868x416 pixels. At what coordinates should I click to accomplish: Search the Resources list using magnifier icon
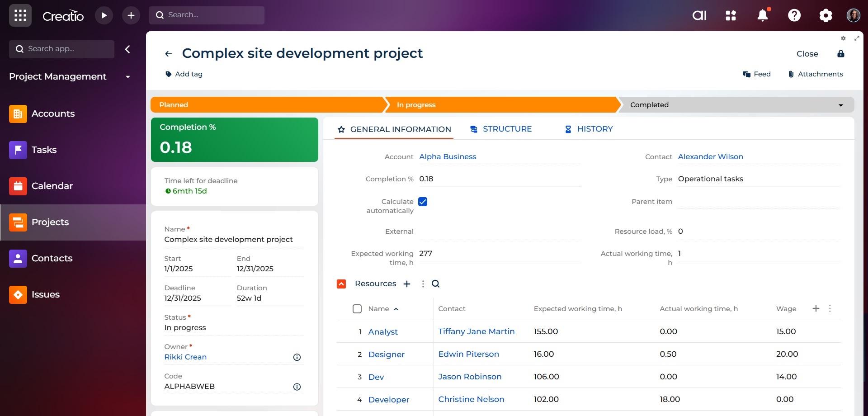(435, 284)
